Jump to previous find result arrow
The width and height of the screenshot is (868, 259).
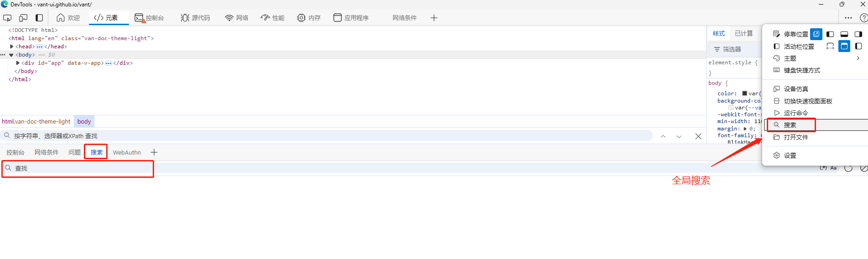pyautogui.click(x=663, y=136)
